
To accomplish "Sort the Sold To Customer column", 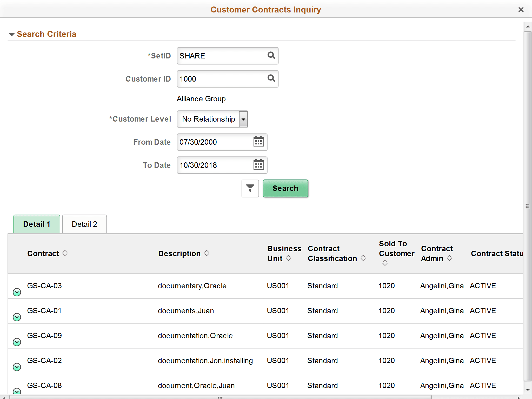I will (x=385, y=263).
